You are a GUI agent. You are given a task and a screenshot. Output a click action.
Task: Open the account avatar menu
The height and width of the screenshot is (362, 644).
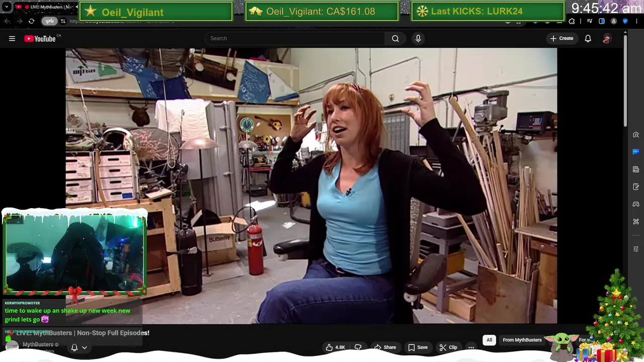(x=607, y=38)
